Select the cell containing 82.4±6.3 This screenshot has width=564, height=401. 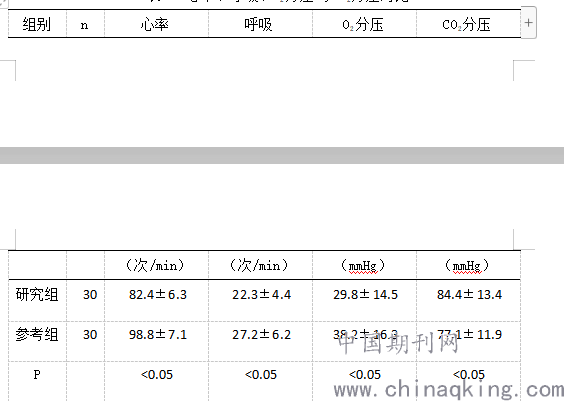(x=156, y=300)
